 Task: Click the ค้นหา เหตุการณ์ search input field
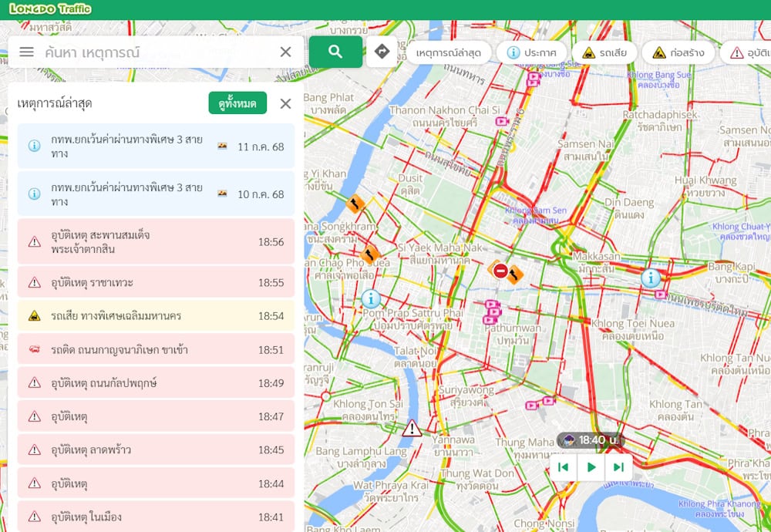pos(154,52)
